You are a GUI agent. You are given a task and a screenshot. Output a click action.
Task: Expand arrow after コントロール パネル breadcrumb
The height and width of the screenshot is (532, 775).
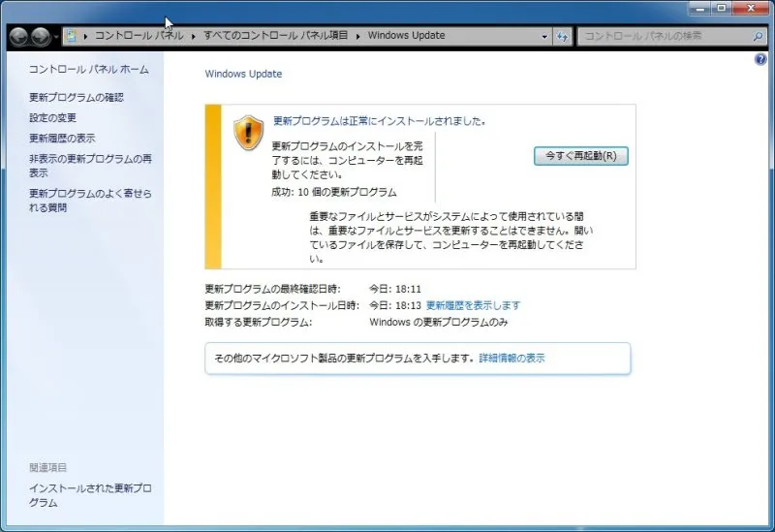[193, 36]
